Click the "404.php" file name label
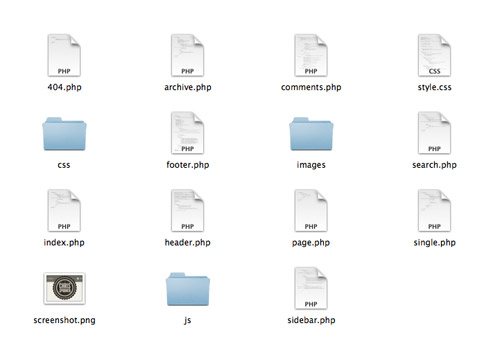This screenshot has width=500, height=364. click(64, 87)
